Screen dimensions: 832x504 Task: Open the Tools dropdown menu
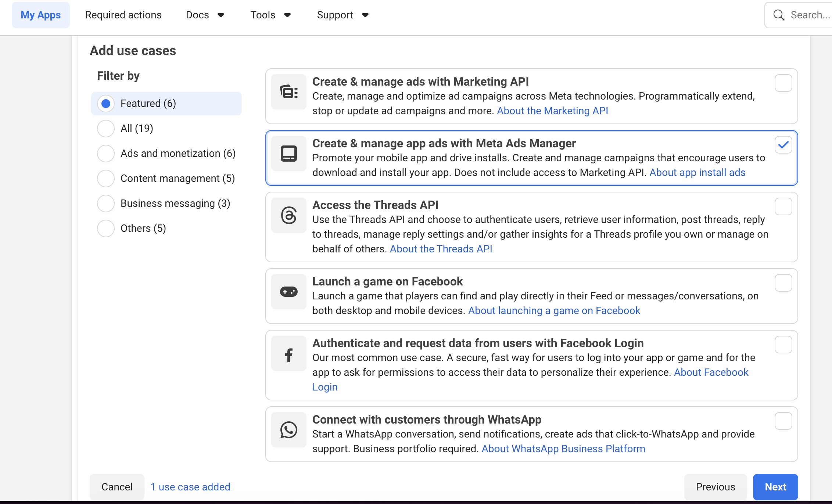(270, 15)
